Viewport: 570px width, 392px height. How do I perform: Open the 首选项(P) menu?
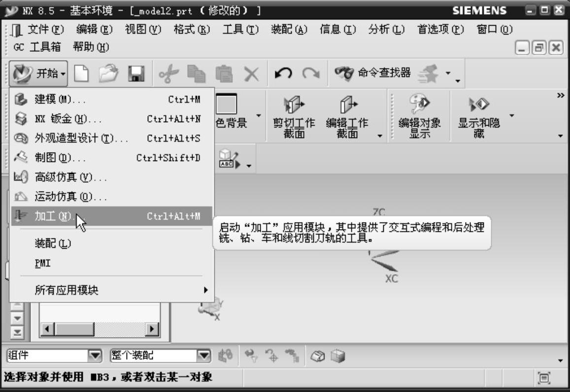(440, 30)
